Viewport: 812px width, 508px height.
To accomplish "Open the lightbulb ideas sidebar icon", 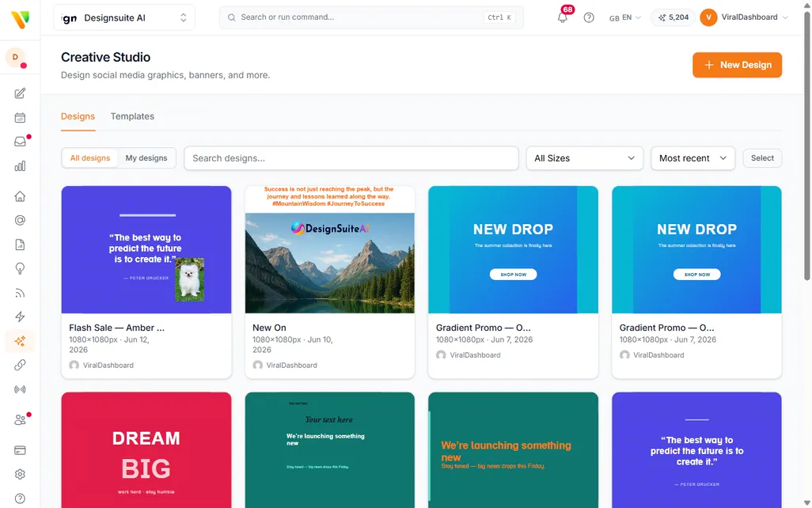I will [20, 268].
